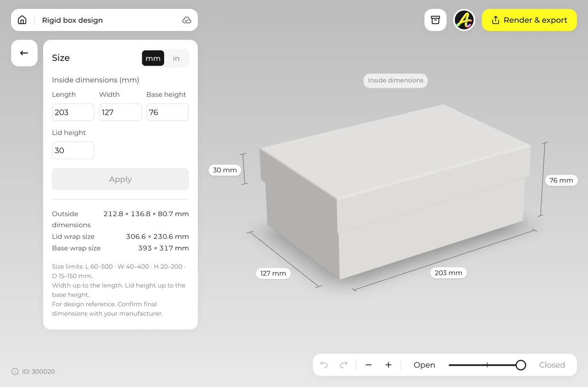Click the Length input field
588x387 pixels.
click(73, 112)
